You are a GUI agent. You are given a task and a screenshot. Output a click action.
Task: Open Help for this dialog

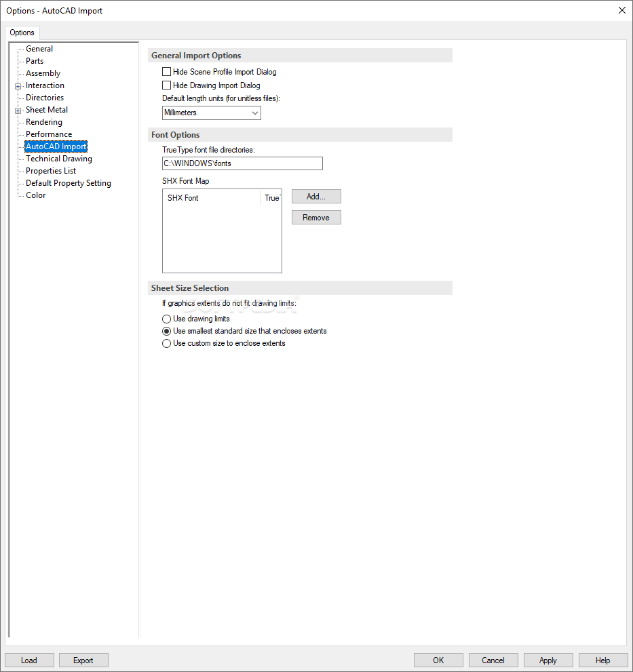603,660
